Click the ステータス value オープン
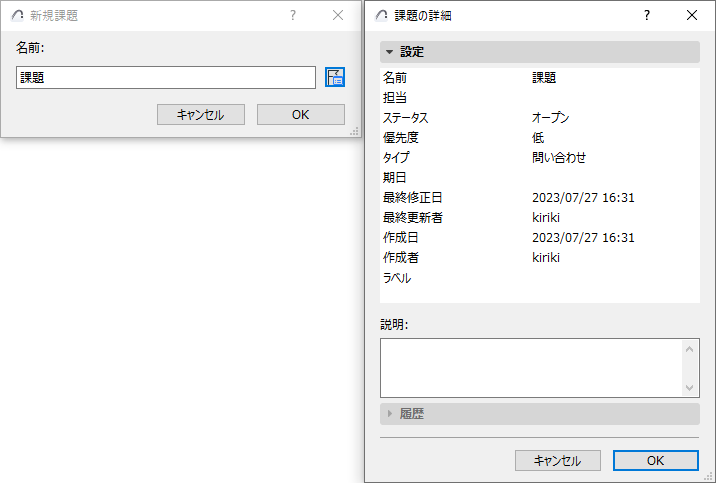Image resolution: width=716 pixels, height=483 pixels. click(550, 118)
